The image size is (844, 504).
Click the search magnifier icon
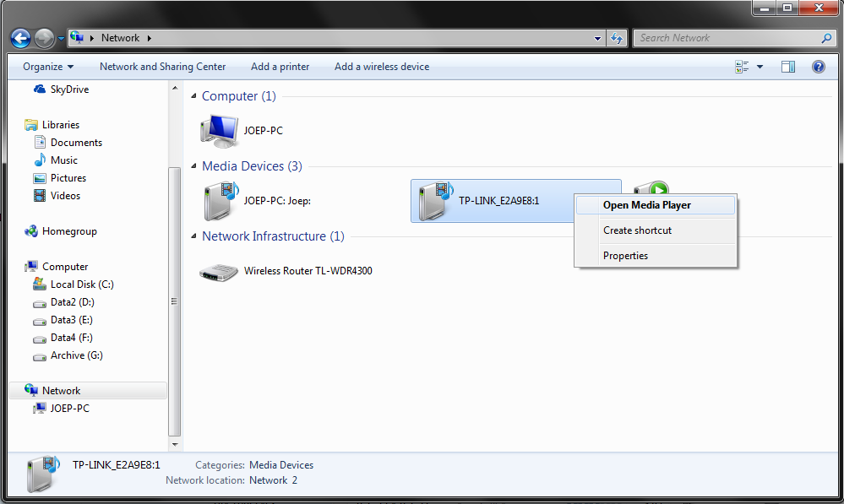[827, 38]
